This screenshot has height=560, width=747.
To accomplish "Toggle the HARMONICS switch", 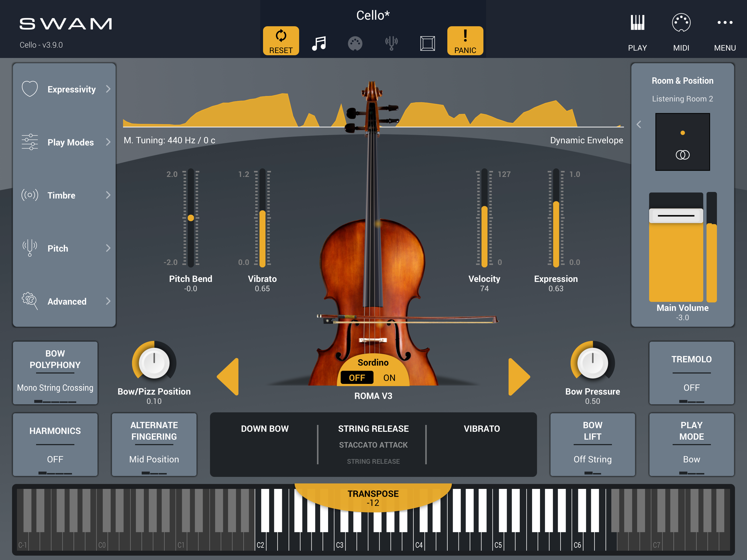I will coord(55,445).
